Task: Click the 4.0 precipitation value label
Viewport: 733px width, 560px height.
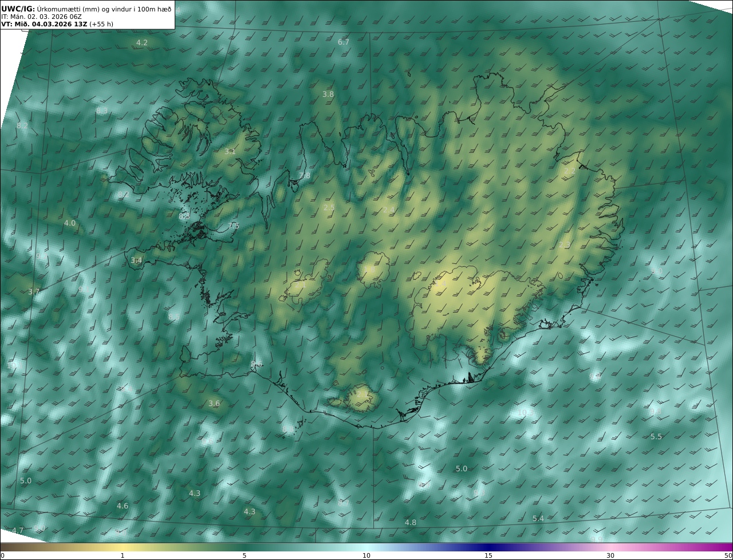Action: click(x=70, y=223)
